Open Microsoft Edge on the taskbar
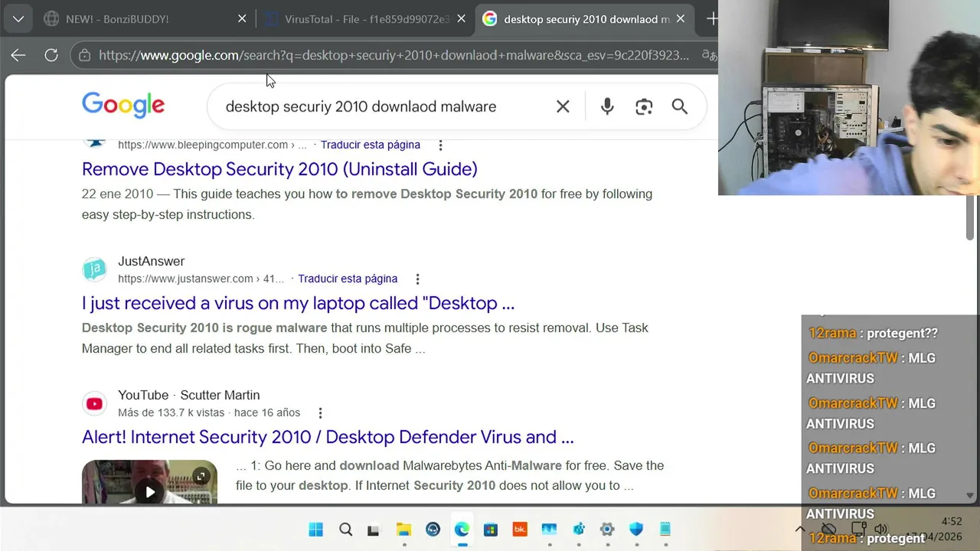The width and height of the screenshot is (980, 551). (x=462, y=530)
